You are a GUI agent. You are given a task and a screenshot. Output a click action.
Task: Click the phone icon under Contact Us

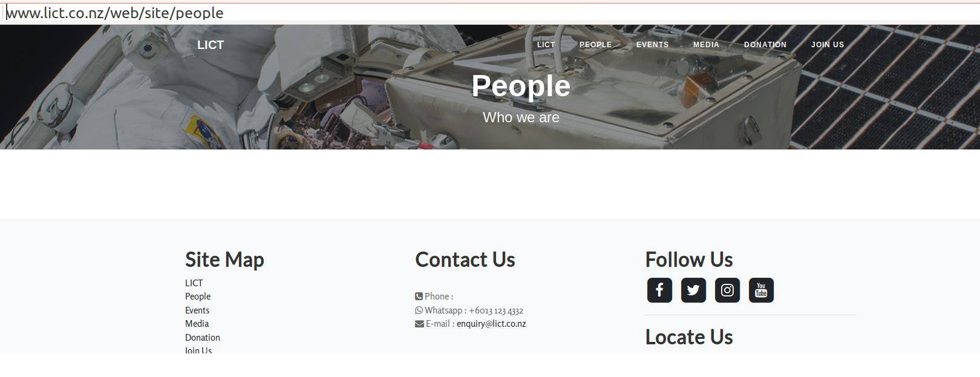tap(419, 297)
